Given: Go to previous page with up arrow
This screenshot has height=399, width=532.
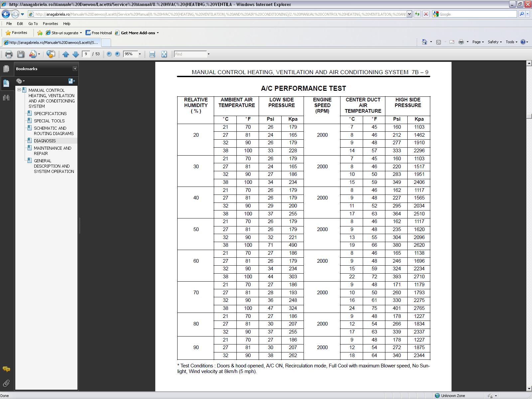Looking at the screenshot, I should (66, 54).
